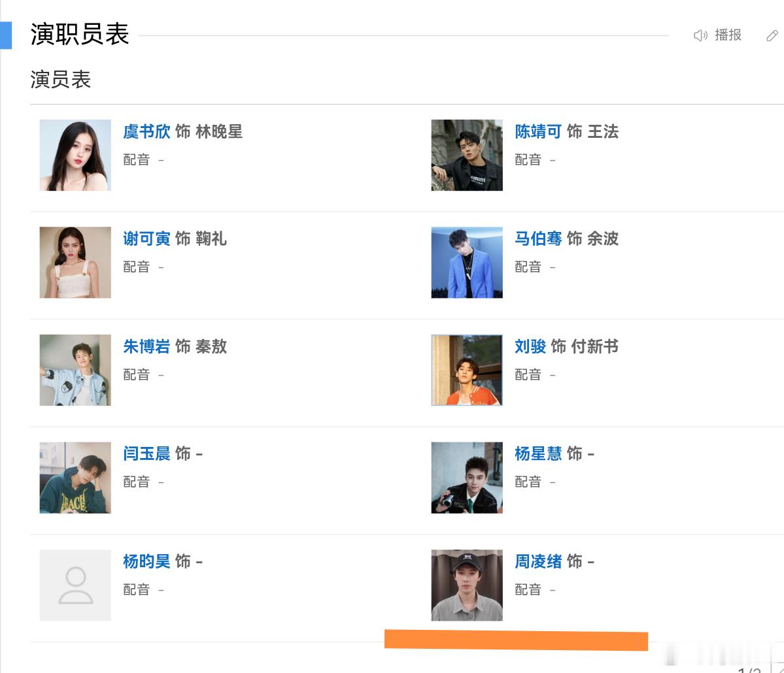The width and height of the screenshot is (784, 673).
Task: Click the 刘骏 name link
Action: [530, 346]
